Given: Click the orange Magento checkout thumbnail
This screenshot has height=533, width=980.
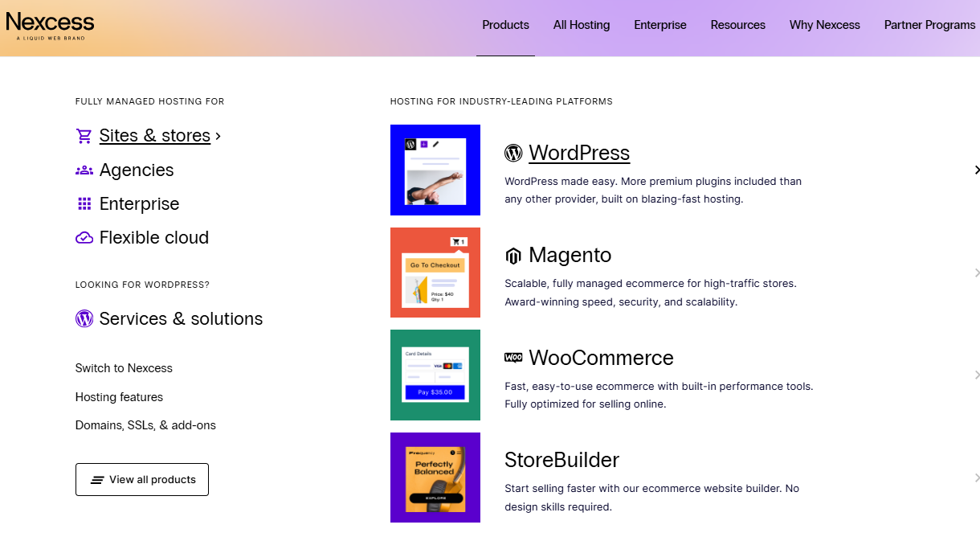Looking at the screenshot, I should click(x=435, y=273).
